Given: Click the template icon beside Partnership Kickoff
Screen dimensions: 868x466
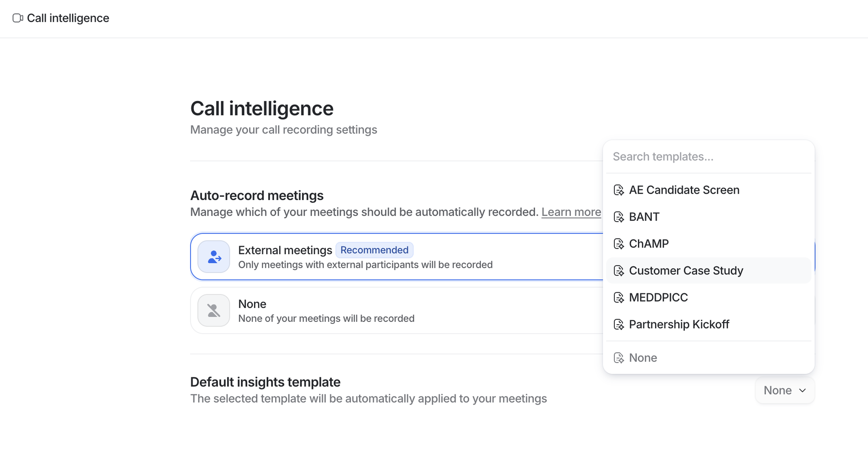Looking at the screenshot, I should coord(619,324).
